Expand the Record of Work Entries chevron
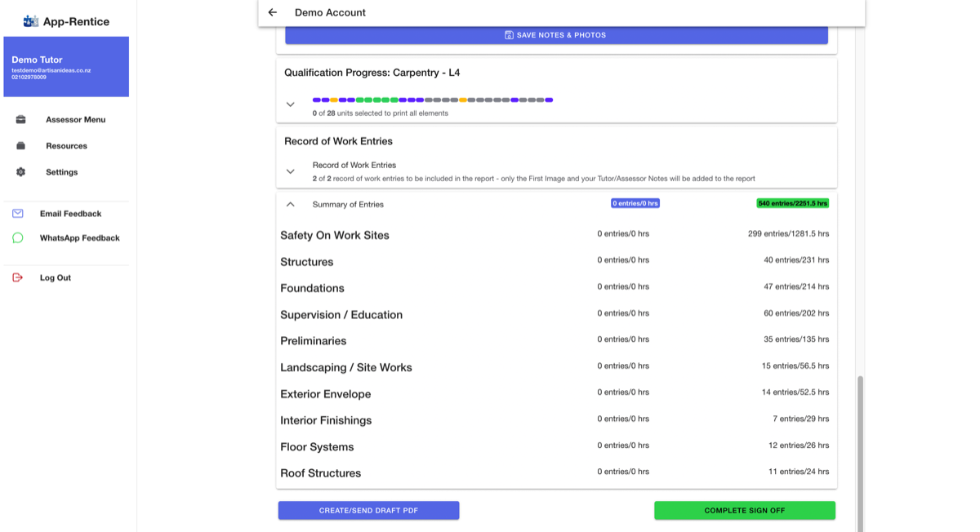 pos(290,171)
